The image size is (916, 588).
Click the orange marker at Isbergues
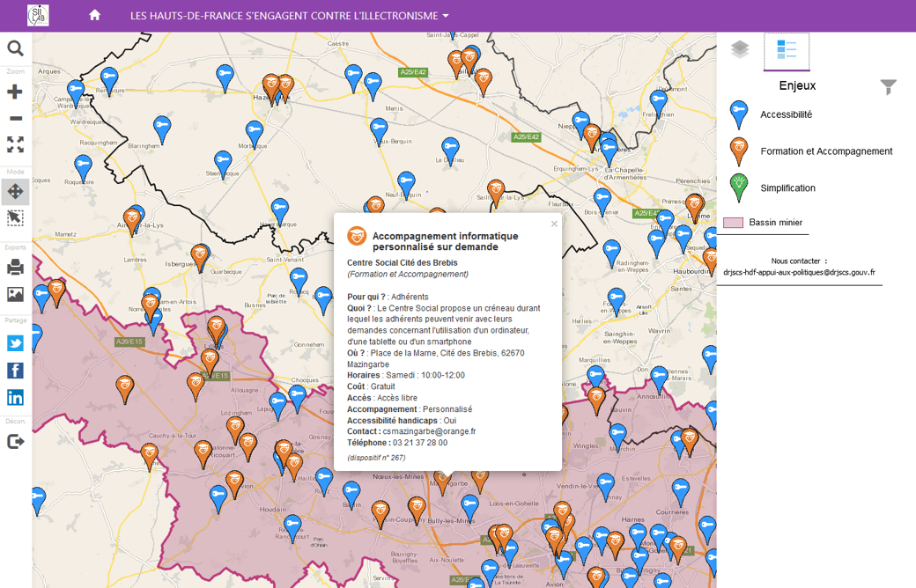coord(200,258)
